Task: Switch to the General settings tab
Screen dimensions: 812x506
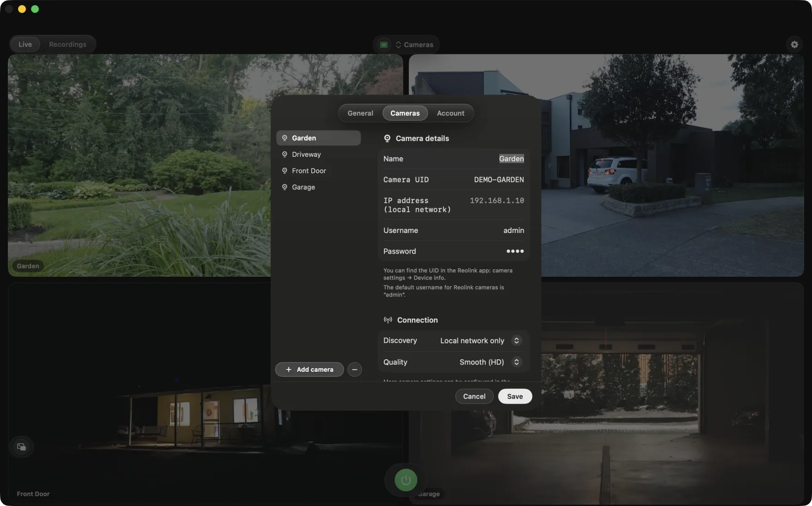Action: click(x=360, y=113)
